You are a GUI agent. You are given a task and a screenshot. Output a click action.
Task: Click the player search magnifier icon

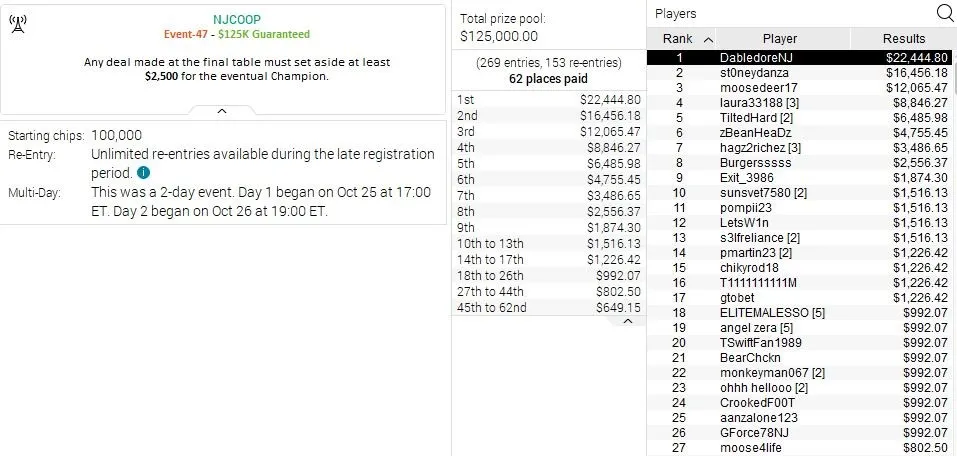point(943,13)
